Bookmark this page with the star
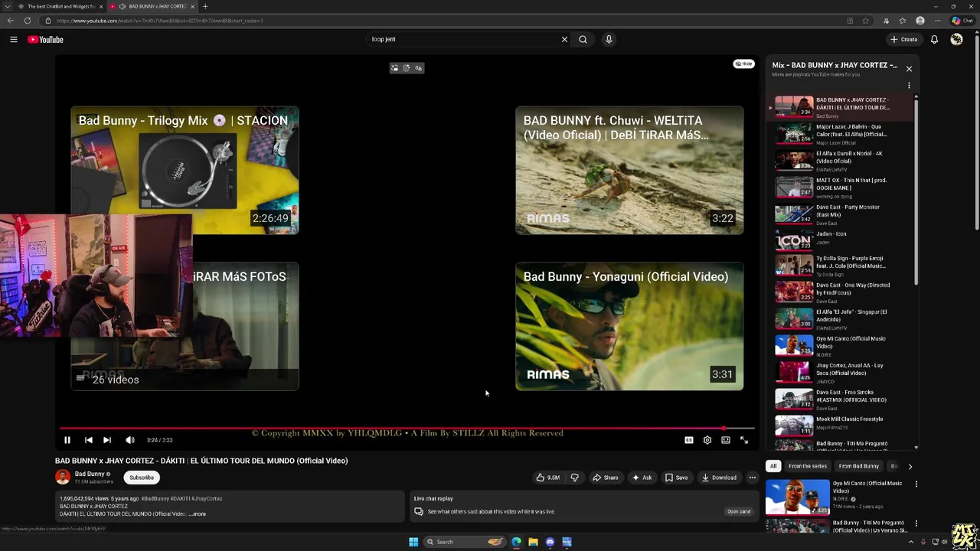The image size is (980, 551). [x=865, y=21]
